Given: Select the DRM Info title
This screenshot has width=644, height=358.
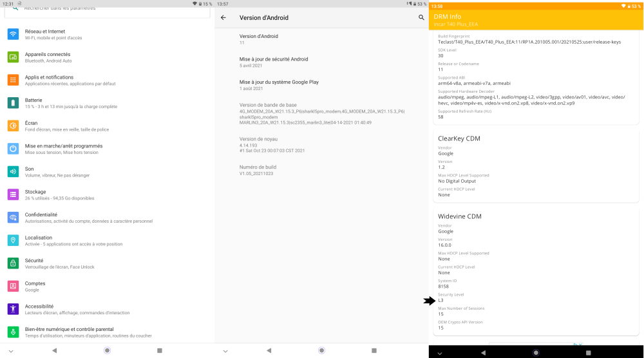Looking at the screenshot, I should click(448, 17).
